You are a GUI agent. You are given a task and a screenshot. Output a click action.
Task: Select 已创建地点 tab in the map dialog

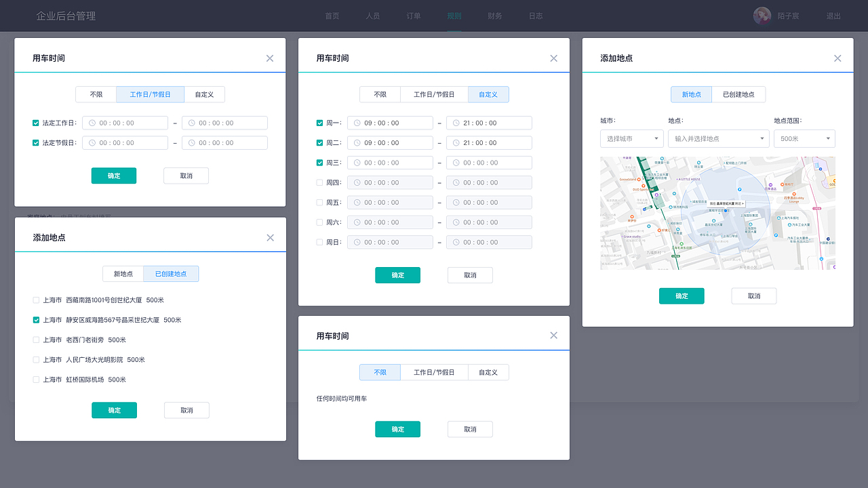[x=738, y=94]
